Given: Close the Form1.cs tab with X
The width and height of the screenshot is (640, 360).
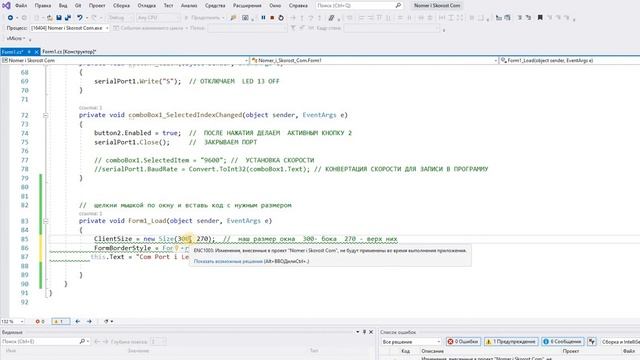Looking at the screenshot, I should pyautogui.click(x=36, y=52).
